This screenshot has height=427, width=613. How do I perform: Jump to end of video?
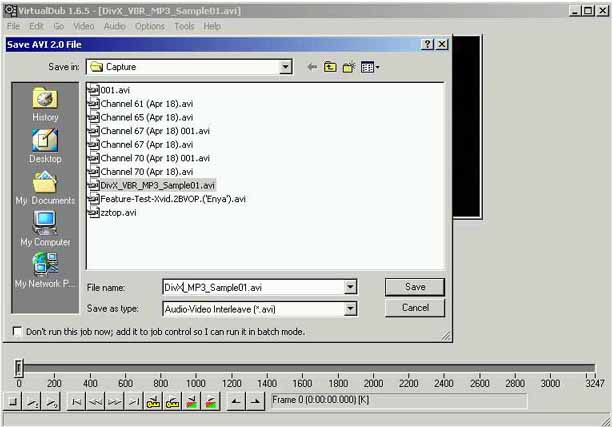click(134, 401)
